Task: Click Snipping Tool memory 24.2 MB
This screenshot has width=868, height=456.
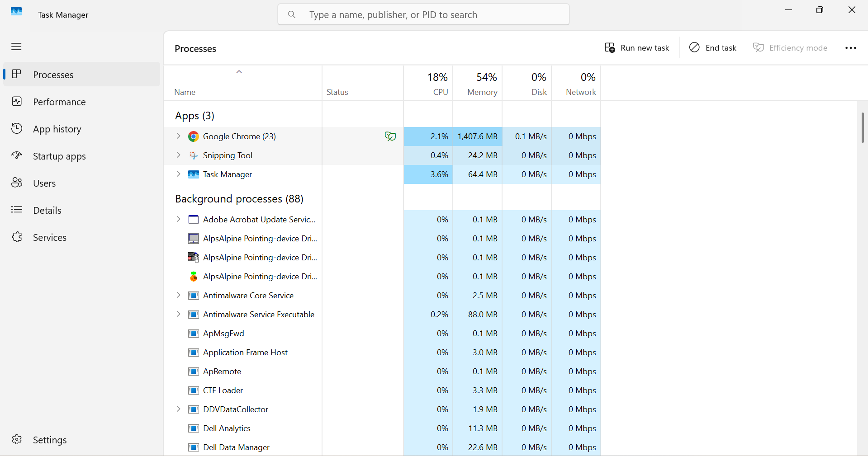Action: click(483, 155)
